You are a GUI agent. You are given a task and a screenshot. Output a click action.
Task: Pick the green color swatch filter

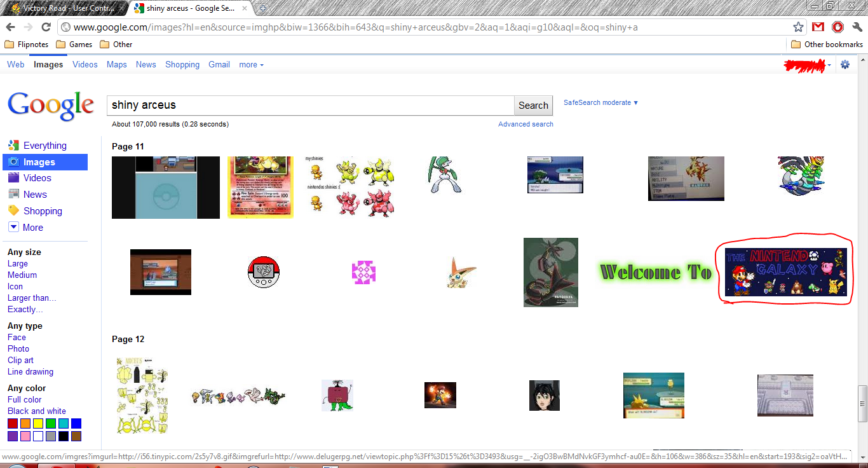[51, 423]
